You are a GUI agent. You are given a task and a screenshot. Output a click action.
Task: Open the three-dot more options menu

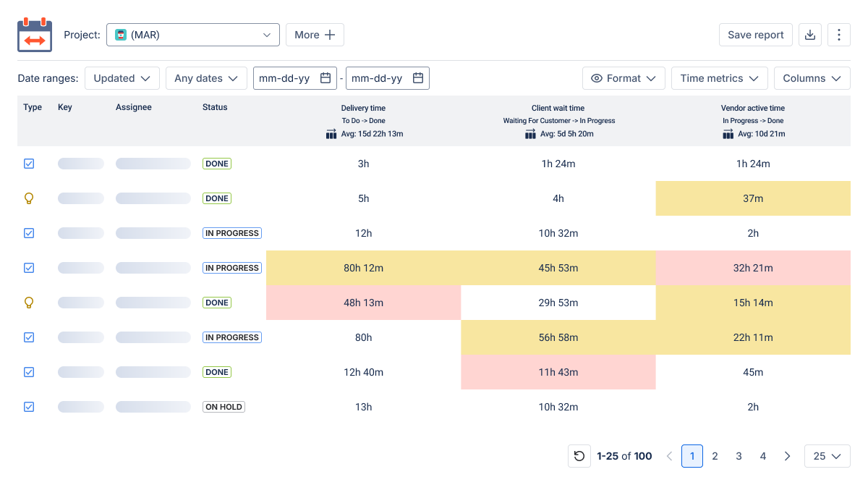pos(839,35)
